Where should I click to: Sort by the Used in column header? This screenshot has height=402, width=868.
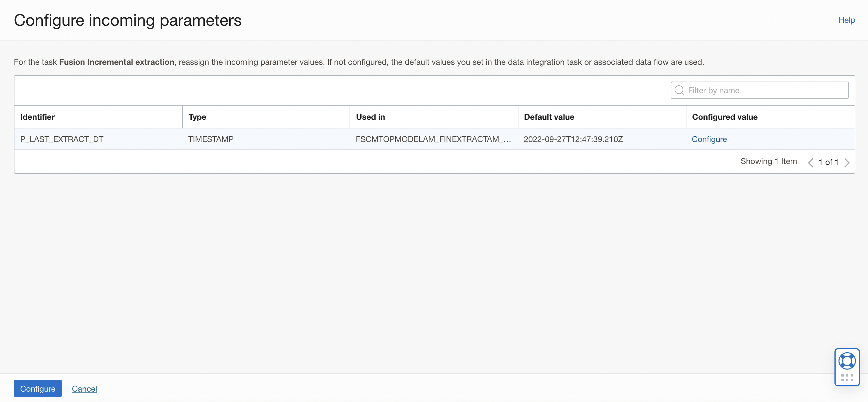coord(370,117)
